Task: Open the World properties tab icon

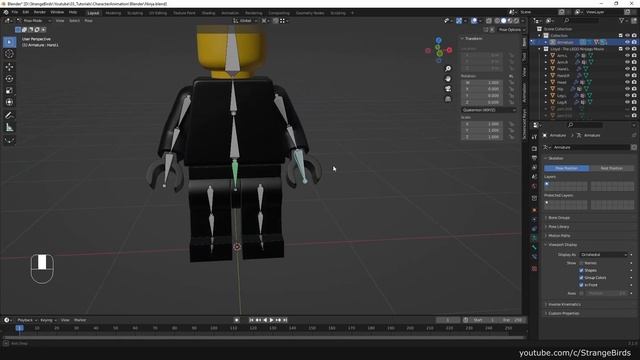Action: 534,186
